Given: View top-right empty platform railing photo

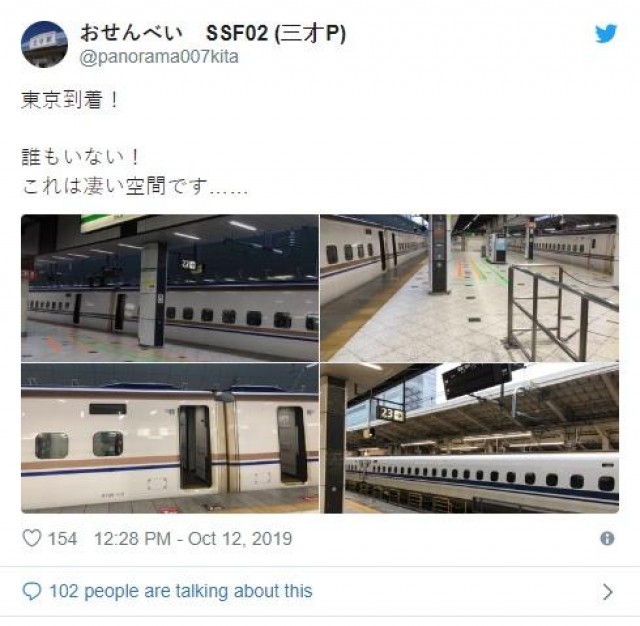Looking at the screenshot, I should coord(469,288).
